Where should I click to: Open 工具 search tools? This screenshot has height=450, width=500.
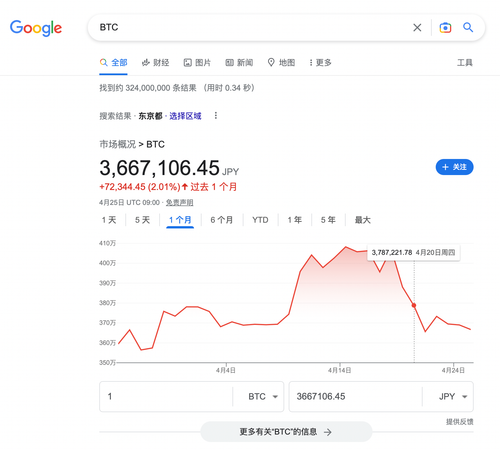(465, 63)
